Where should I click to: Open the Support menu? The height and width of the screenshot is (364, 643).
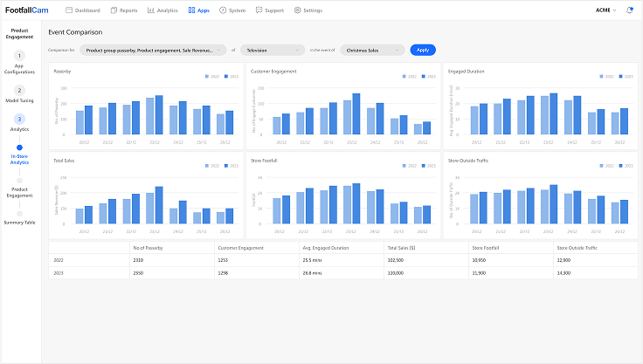point(269,10)
